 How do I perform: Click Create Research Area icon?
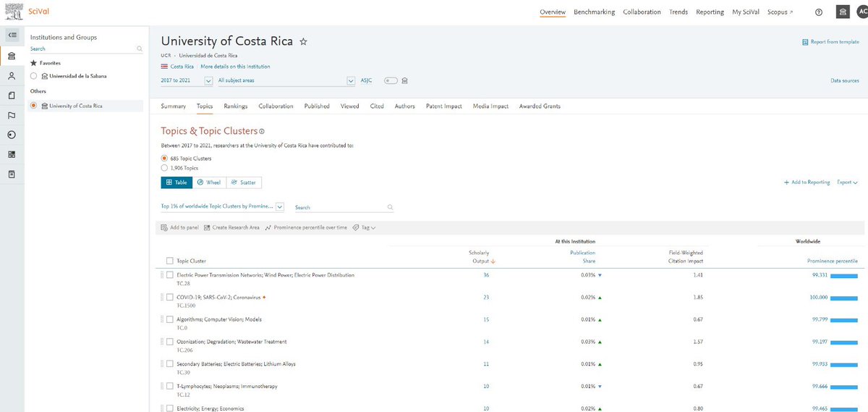point(207,227)
